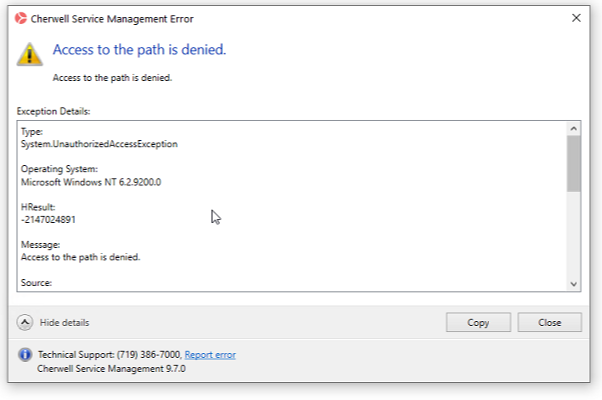The image size is (602, 400).
Task: Click the Cherwell Service Management Error window title
Action: (112, 18)
